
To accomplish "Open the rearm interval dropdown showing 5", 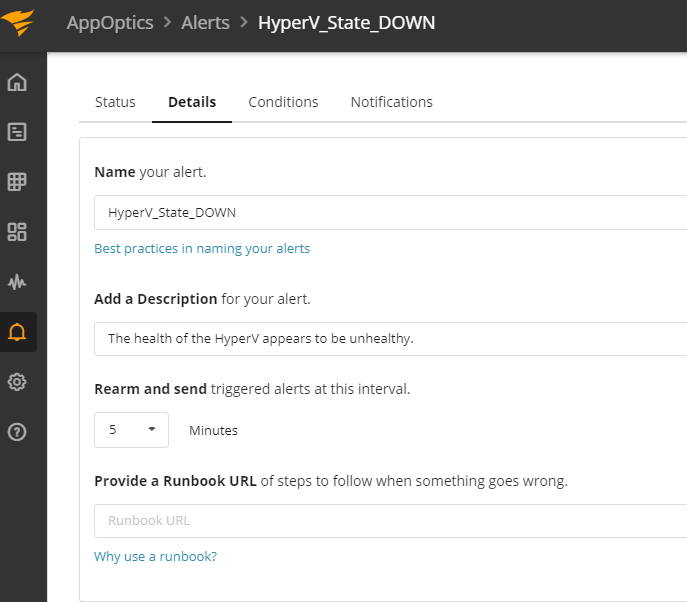I will (x=131, y=430).
